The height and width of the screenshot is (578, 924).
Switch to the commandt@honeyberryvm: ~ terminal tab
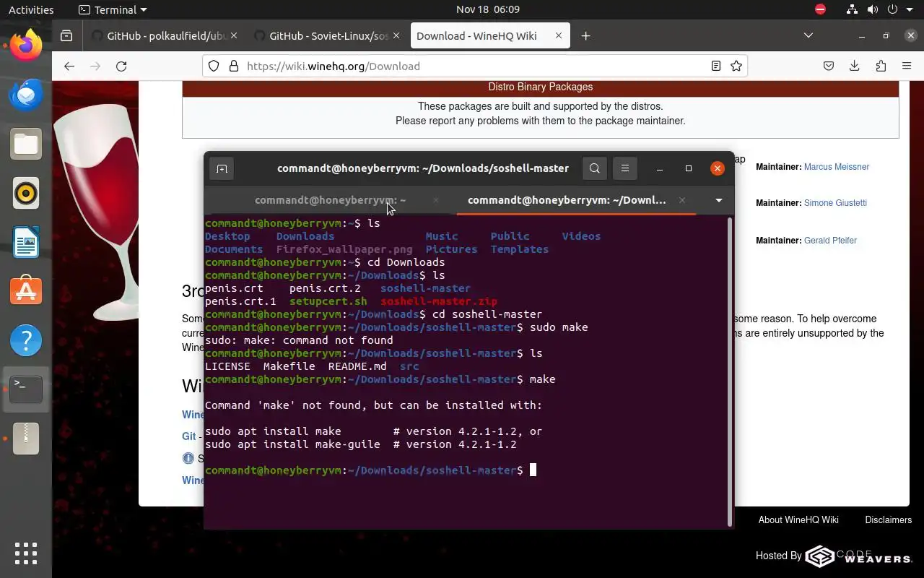click(330, 200)
